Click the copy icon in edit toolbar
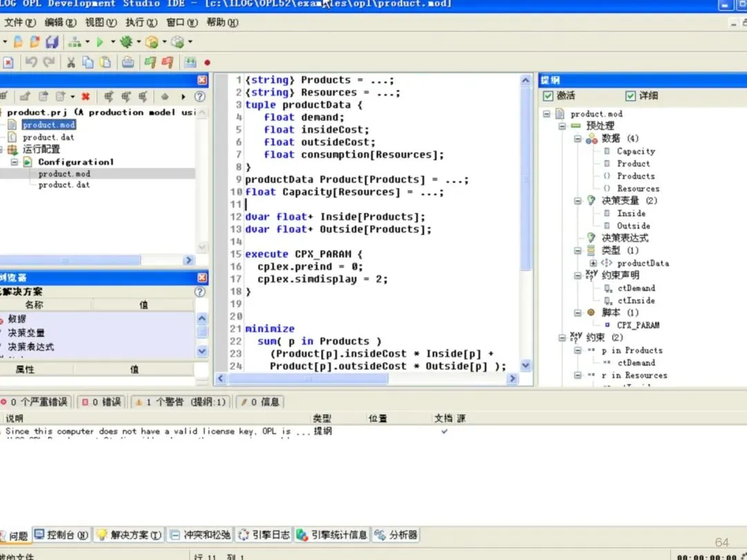 coord(88,62)
